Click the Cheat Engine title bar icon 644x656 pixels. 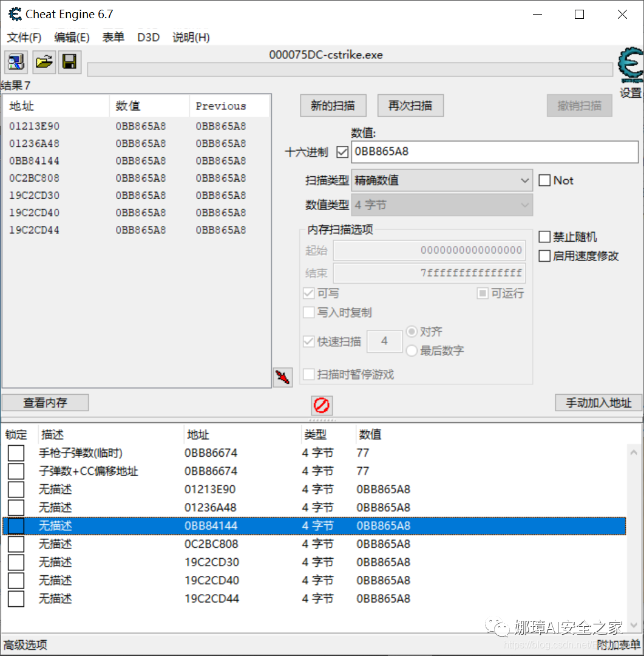[x=15, y=14]
